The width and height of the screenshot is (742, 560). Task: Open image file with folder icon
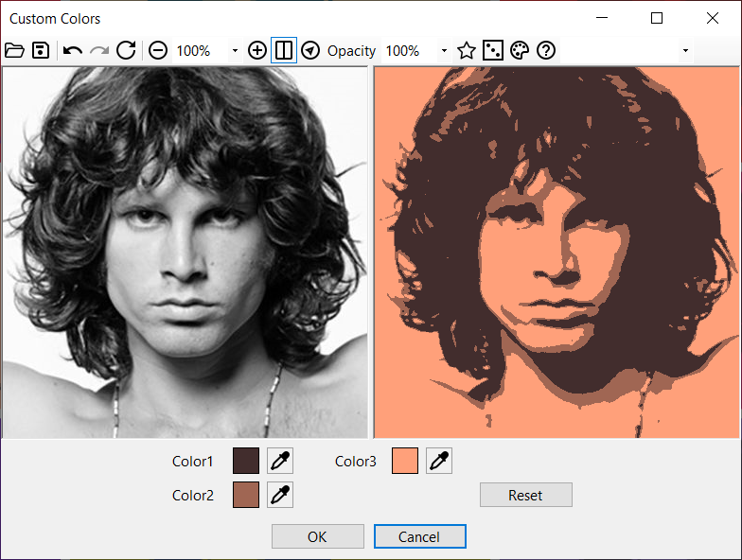point(14,50)
